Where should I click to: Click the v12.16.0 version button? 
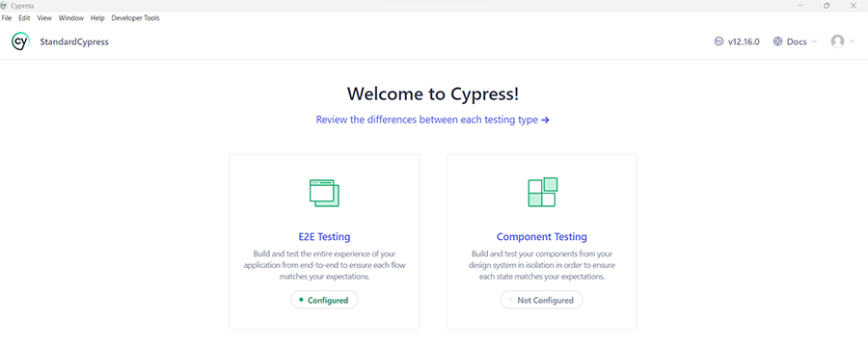point(737,41)
